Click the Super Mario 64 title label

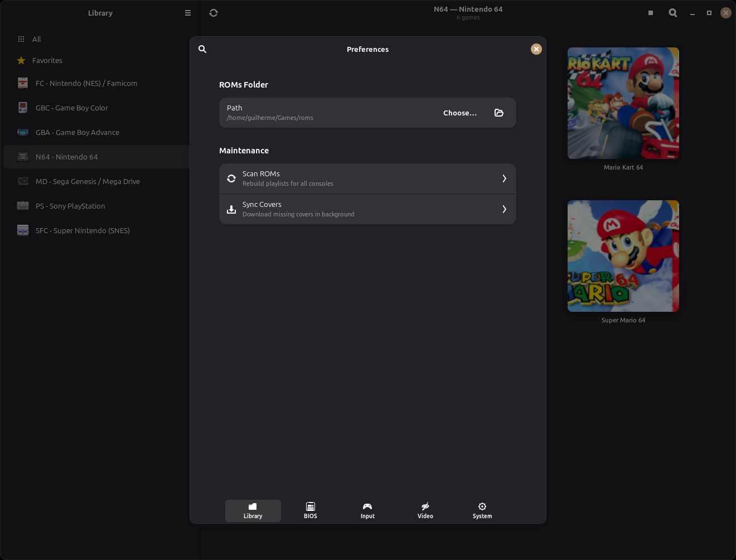pos(623,320)
